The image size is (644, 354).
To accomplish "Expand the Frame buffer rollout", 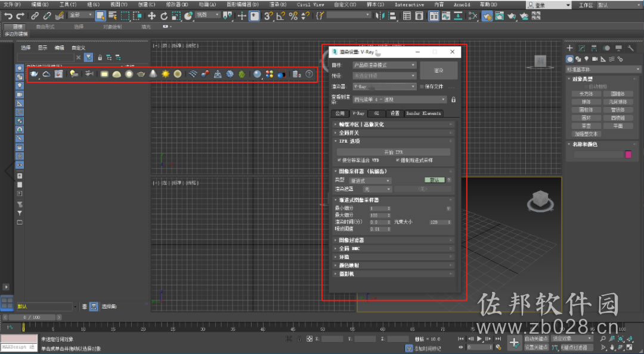I will (393, 124).
